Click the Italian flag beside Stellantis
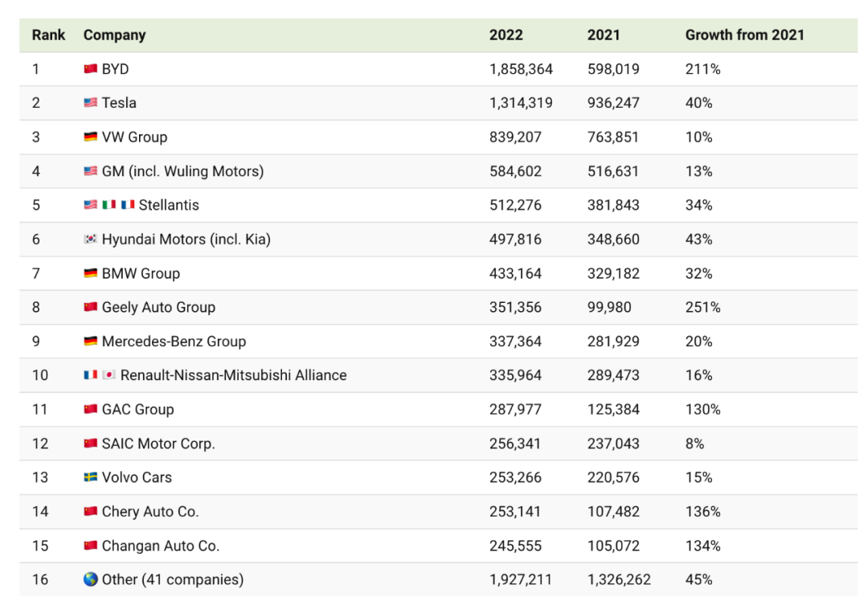Viewport: 868px width, 610px height. pos(109,205)
